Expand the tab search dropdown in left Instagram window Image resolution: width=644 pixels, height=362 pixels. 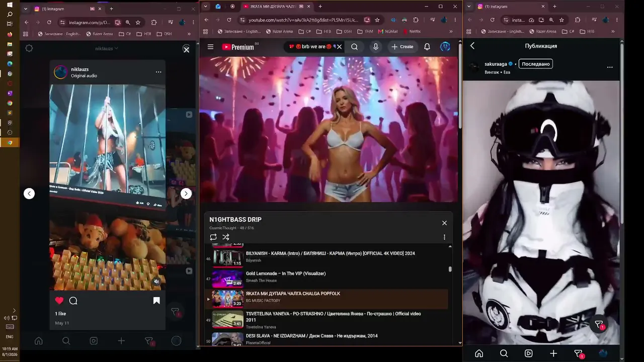26,9
